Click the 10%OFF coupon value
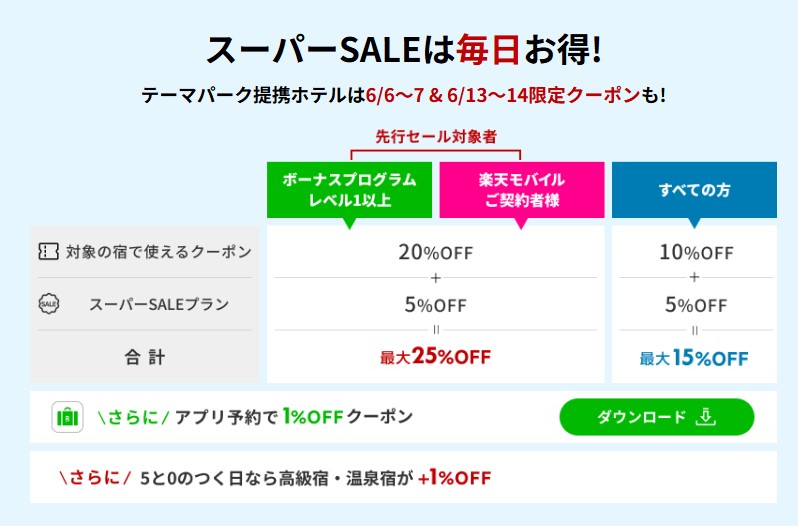The image size is (798, 526). click(x=696, y=252)
